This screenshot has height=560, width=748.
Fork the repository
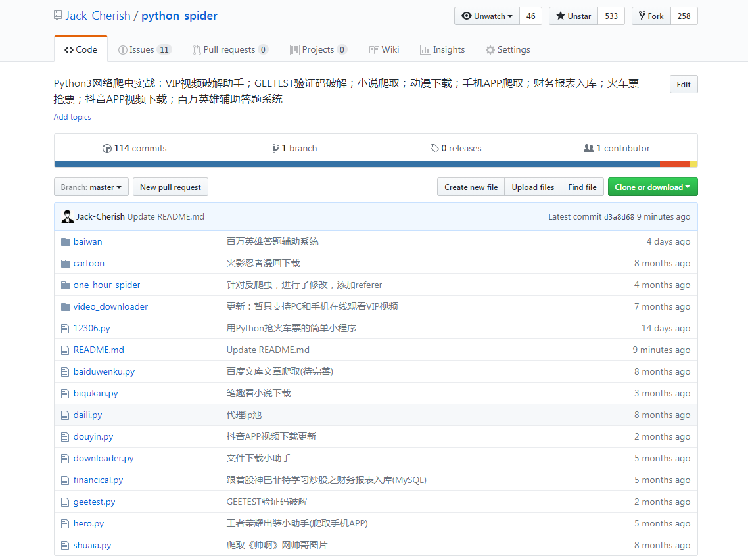pyautogui.click(x=651, y=16)
